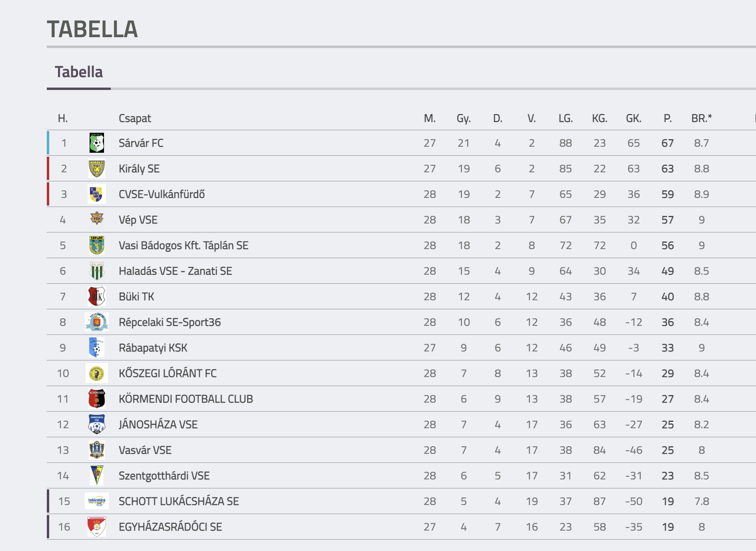Click the Sárvár FC team crest
The height and width of the screenshot is (551, 756).
[96, 143]
